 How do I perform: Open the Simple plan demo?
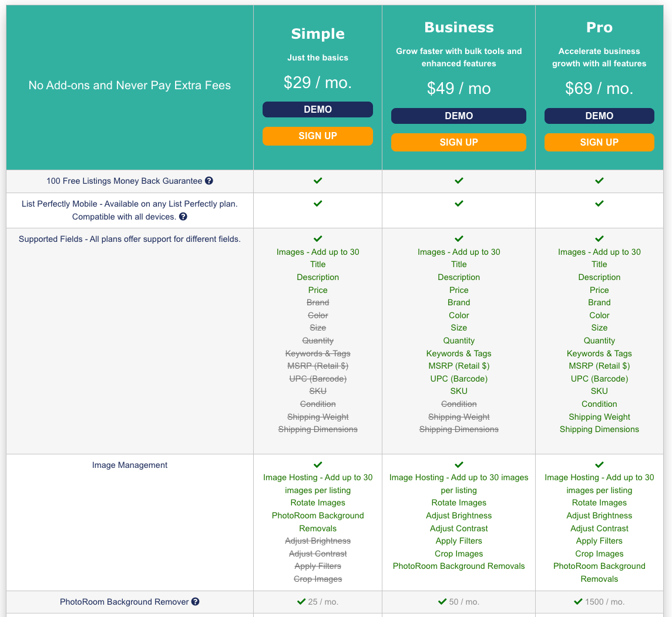point(318,110)
